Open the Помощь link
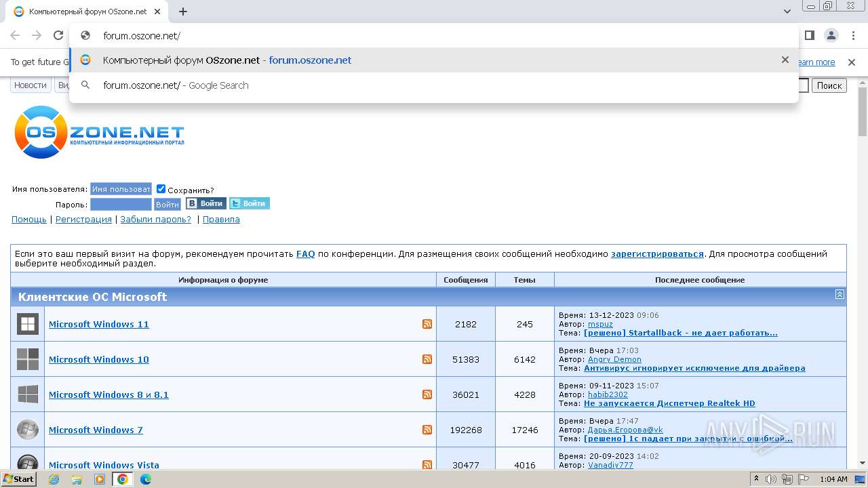The image size is (868, 488). click(x=29, y=220)
